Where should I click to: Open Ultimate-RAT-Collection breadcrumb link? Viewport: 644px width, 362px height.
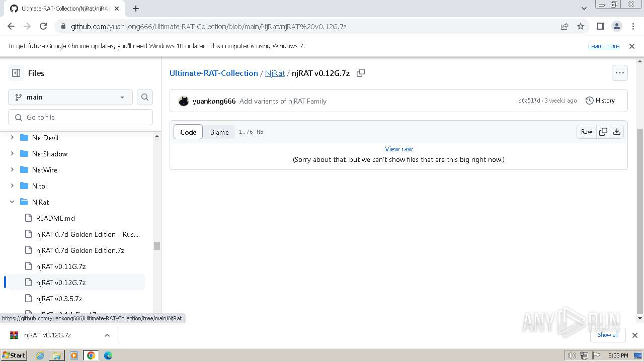click(x=214, y=73)
